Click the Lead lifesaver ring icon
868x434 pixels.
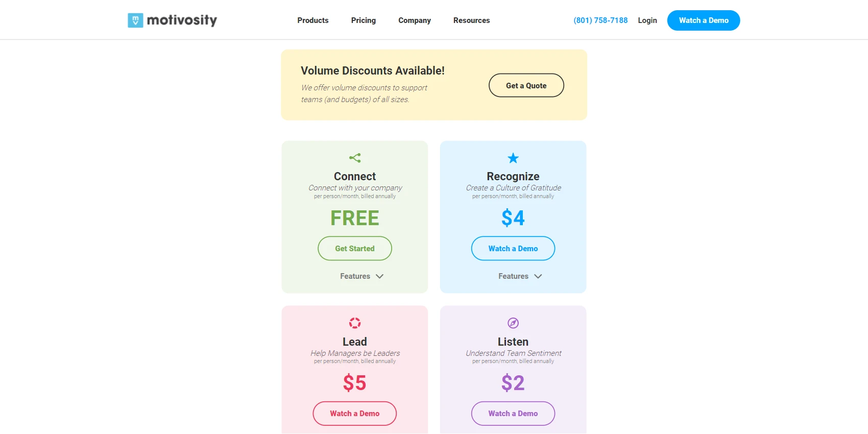pyautogui.click(x=355, y=323)
